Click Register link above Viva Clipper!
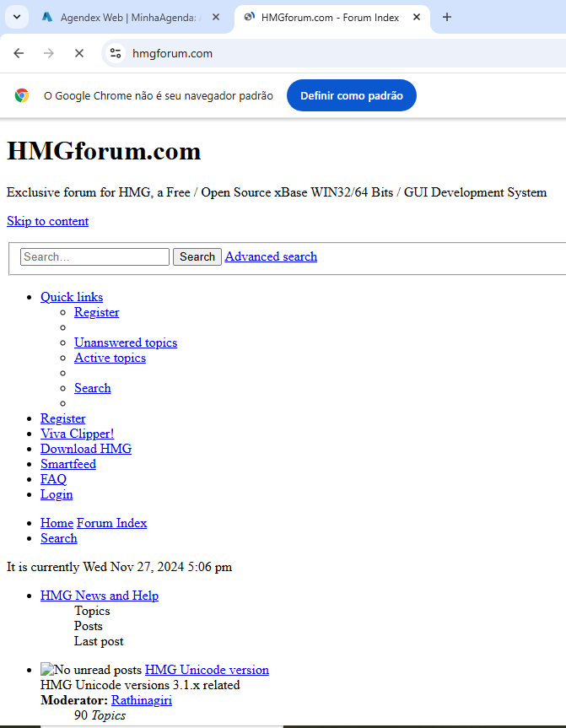This screenshot has width=566, height=728. tap(62, 418)
